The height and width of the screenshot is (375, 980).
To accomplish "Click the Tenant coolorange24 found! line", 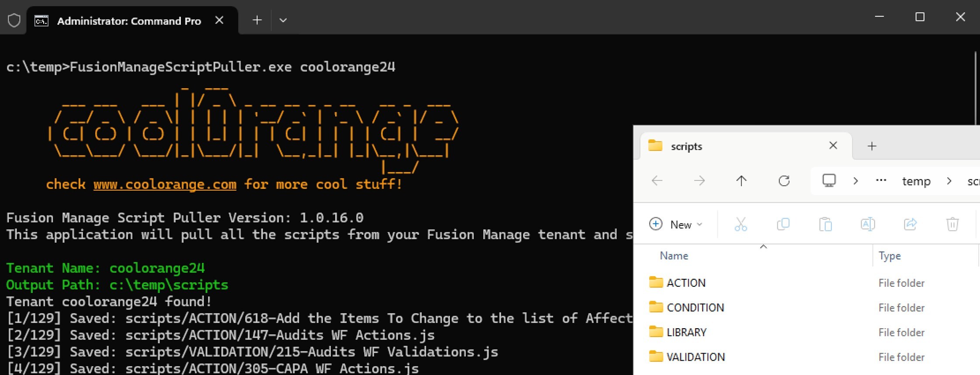I will (x=109, y=302).
